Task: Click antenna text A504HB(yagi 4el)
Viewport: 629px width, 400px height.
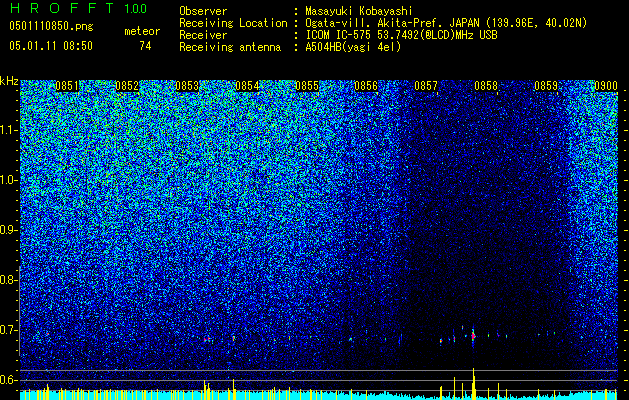Action: (353, 47)
